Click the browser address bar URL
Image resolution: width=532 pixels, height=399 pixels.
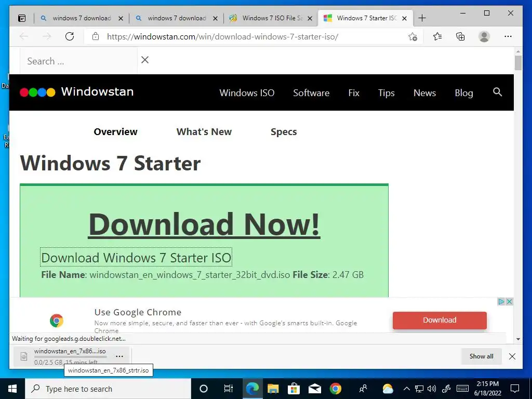tap(222, 37)
